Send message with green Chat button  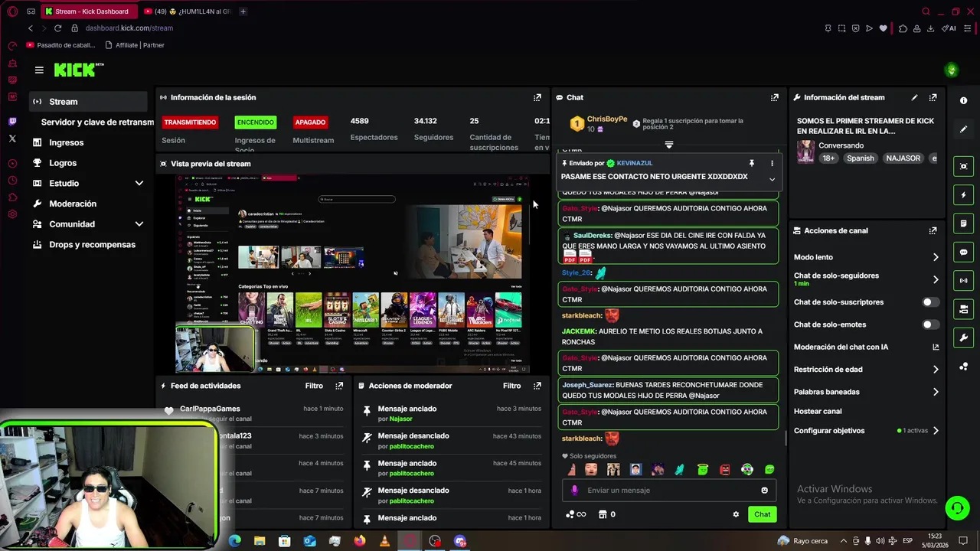pyautogui.click(x=763, y=514)
